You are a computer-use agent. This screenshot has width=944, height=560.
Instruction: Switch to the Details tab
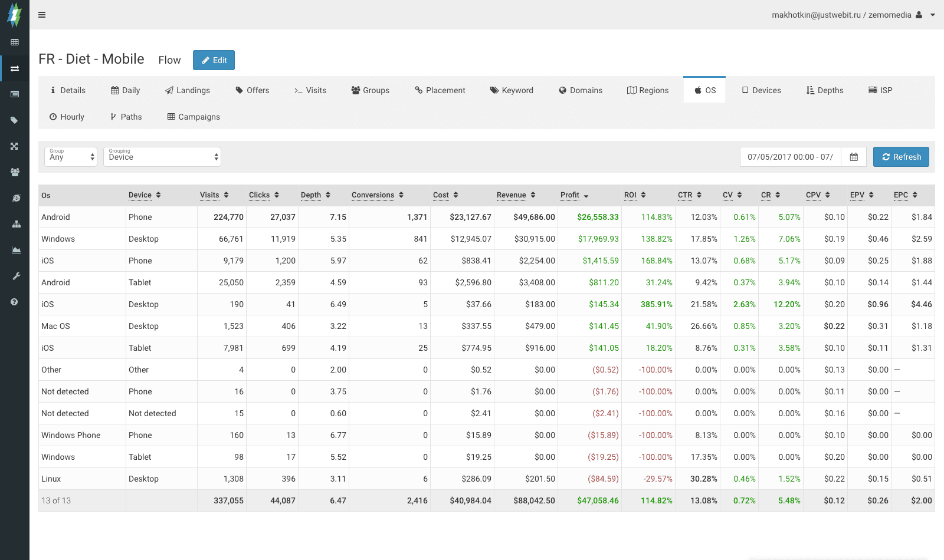click(68, 90)
